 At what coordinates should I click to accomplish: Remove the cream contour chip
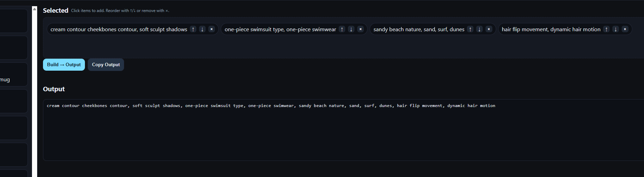click(212, 29)
